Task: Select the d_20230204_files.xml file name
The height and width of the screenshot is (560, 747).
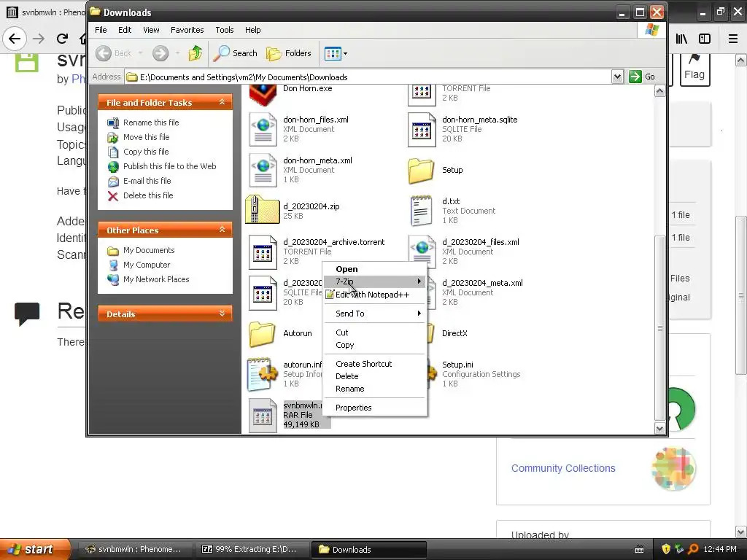Action: pos(480,242)
